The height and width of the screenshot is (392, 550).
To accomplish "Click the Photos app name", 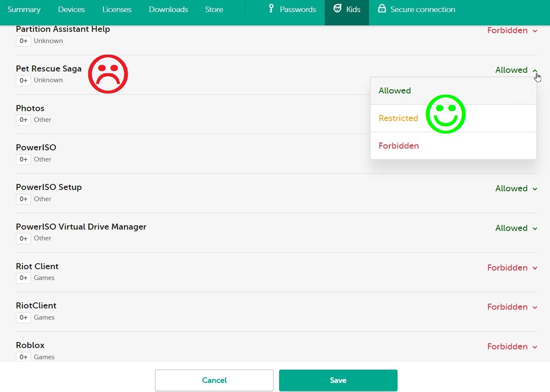I will click(30, 108).
